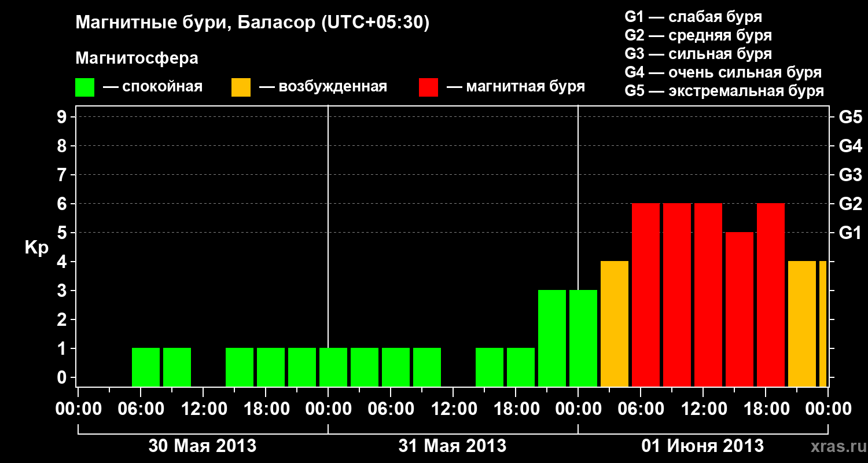
Task: Click legend line 'G3 — сильная буря'
Action: [x=698, y=54]
